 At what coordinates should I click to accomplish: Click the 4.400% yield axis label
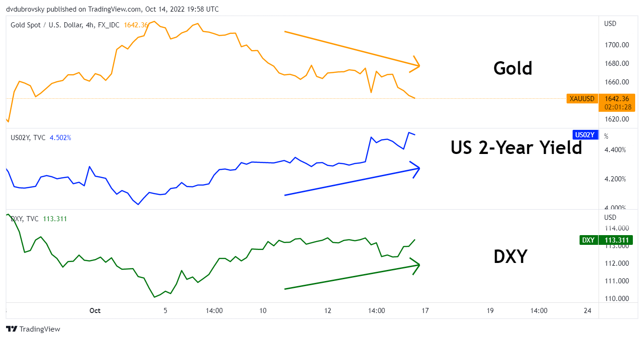coord(615,150)
